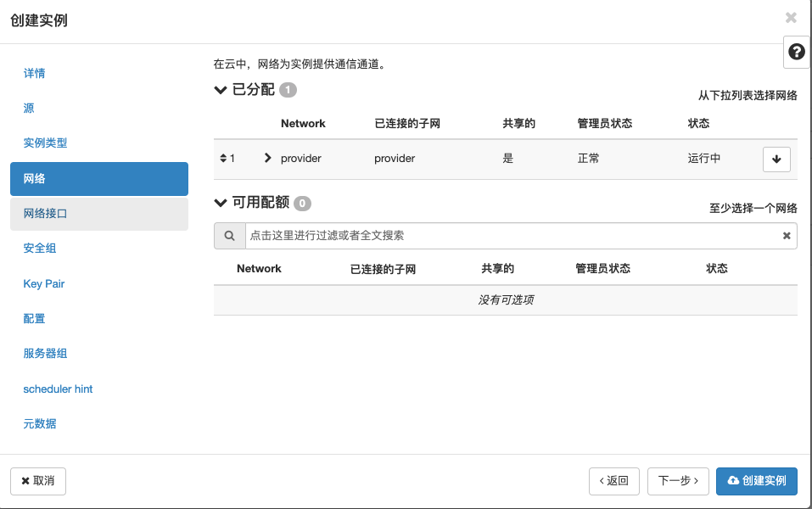
Task: Open the help question mark icon
Action: pyautogui.click(x=796, y=52)
